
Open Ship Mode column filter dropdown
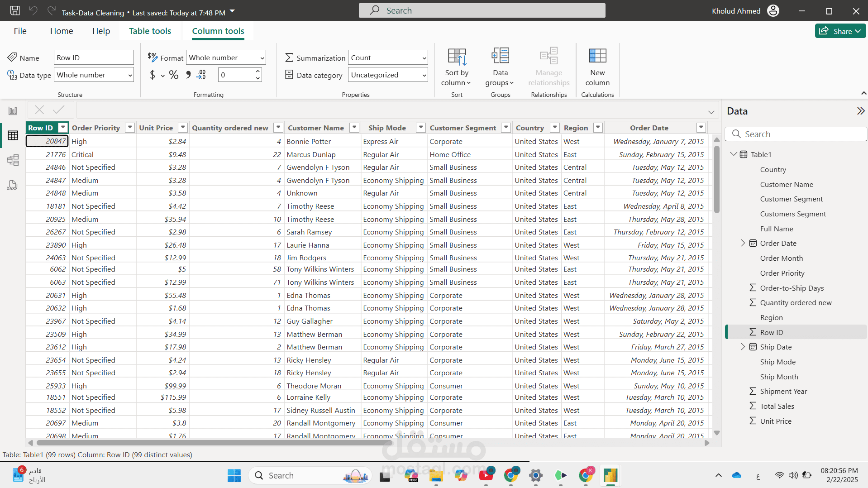click(x=421, y=128)
